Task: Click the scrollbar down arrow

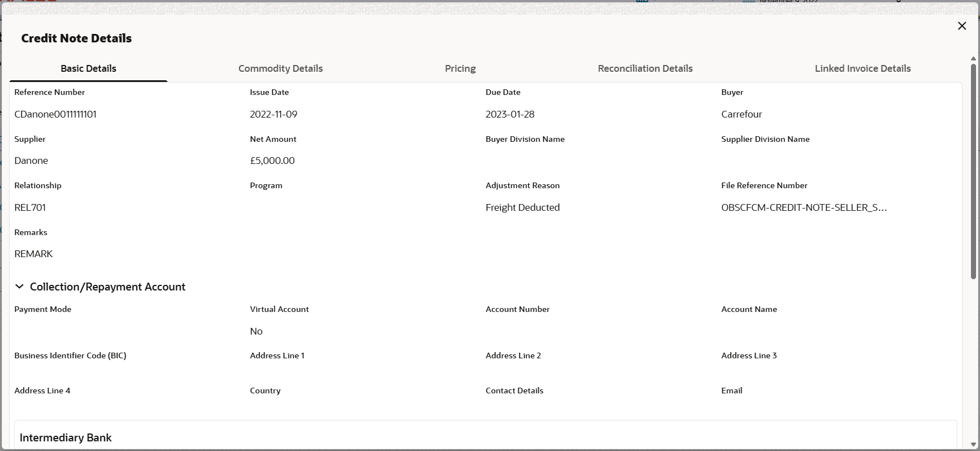Action: click(973, 445)
